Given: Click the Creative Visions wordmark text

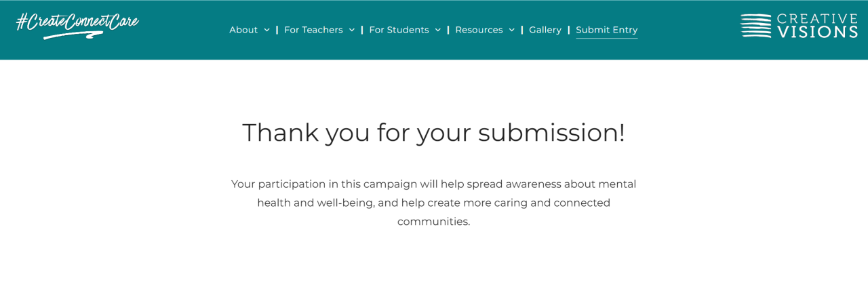Looking at the screenshot, I should [x=817, y=26].
